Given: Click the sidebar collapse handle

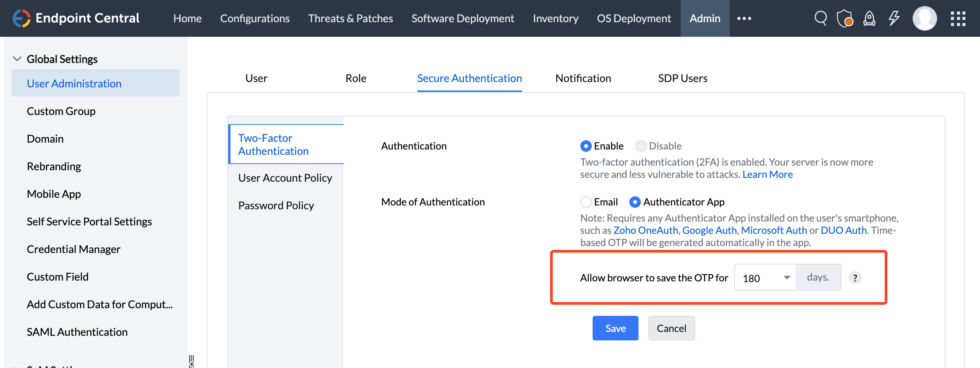Looking at the screenshot, I should pos(191,361).
